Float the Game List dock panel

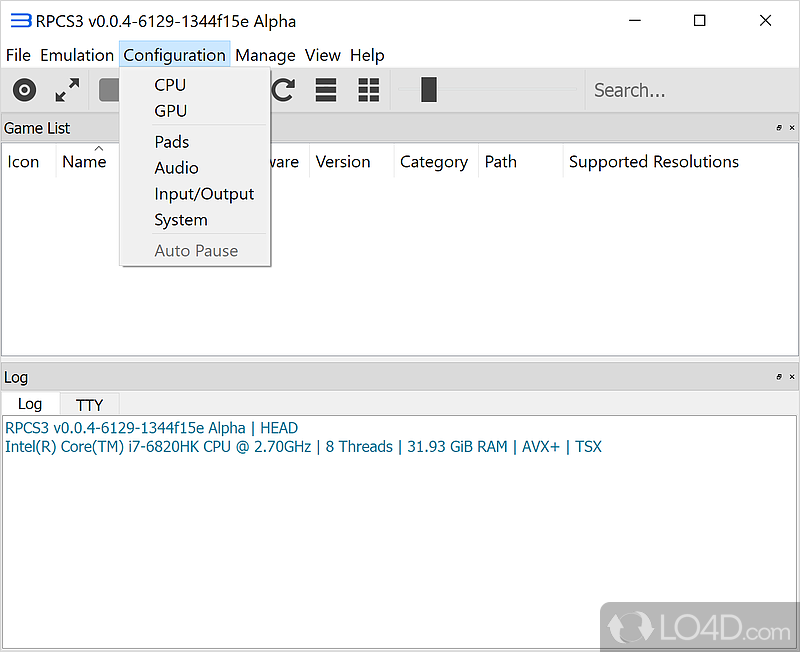pyautogui.click(x=779, y=128)
